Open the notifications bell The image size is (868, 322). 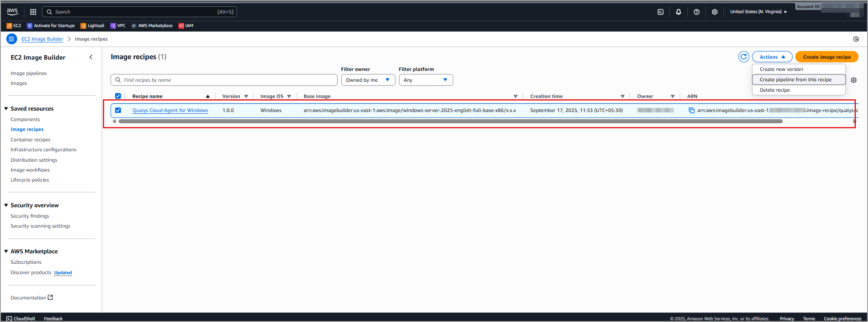[678, 12]
